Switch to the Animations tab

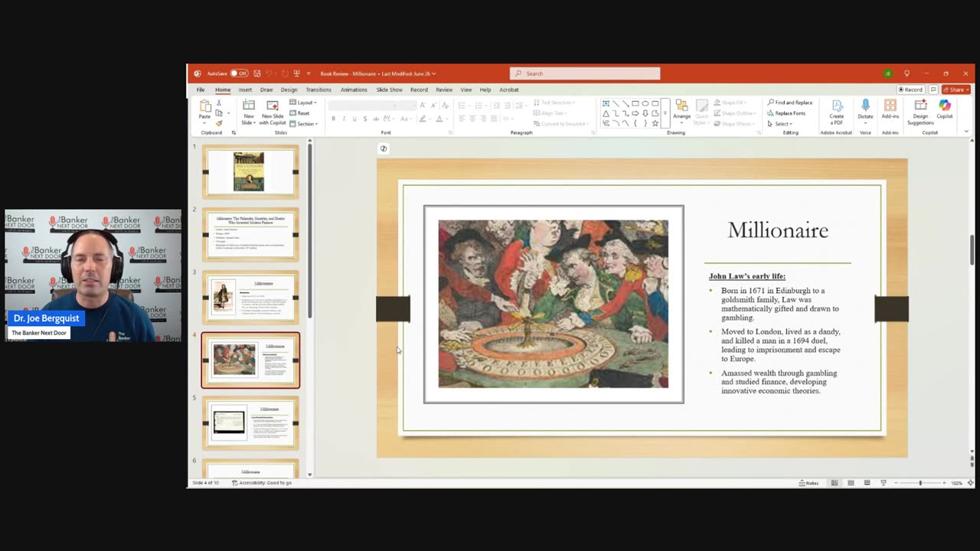[354, 90]
